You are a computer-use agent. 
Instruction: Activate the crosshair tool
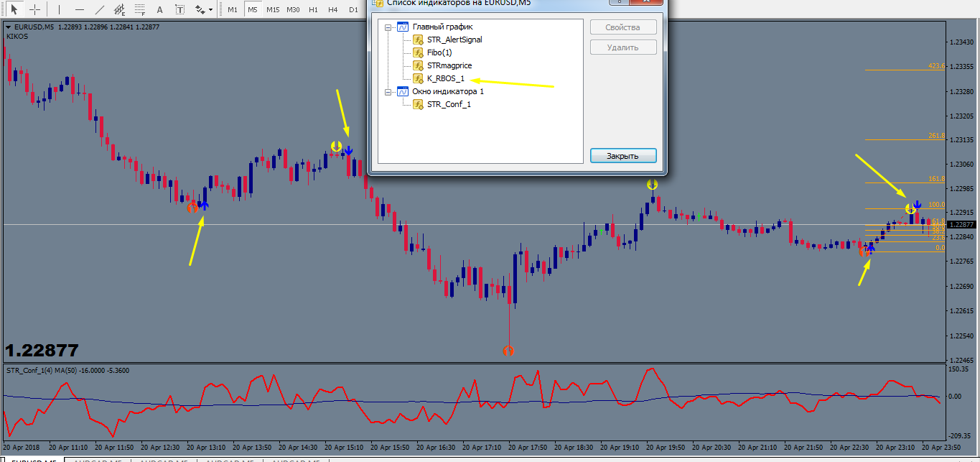(34, 10)
